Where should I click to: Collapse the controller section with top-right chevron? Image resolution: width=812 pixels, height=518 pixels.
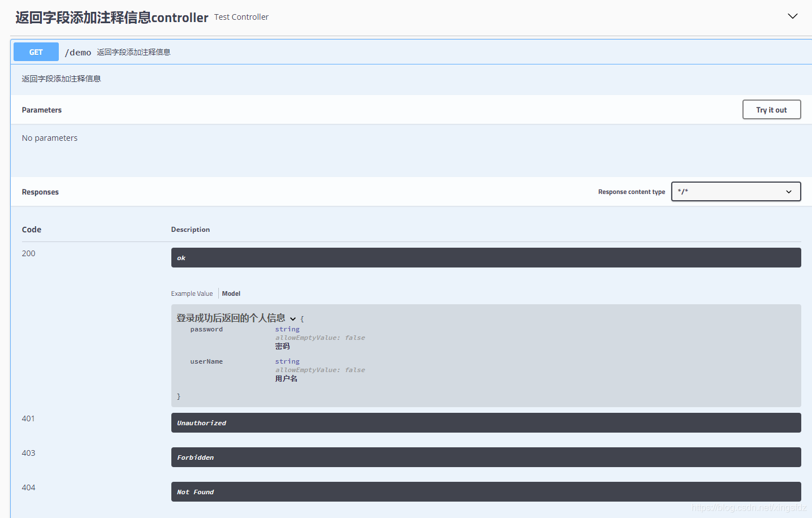[x=792, y=16]
